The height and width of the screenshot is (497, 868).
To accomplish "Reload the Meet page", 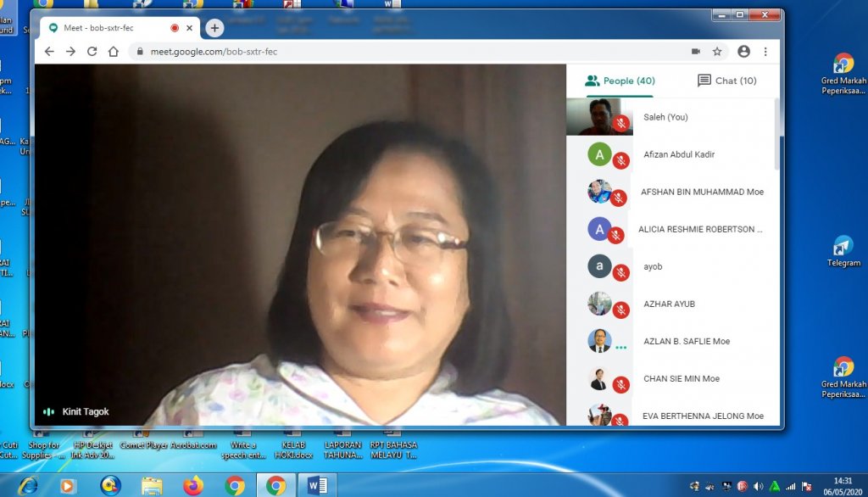I will click(92, 52).
